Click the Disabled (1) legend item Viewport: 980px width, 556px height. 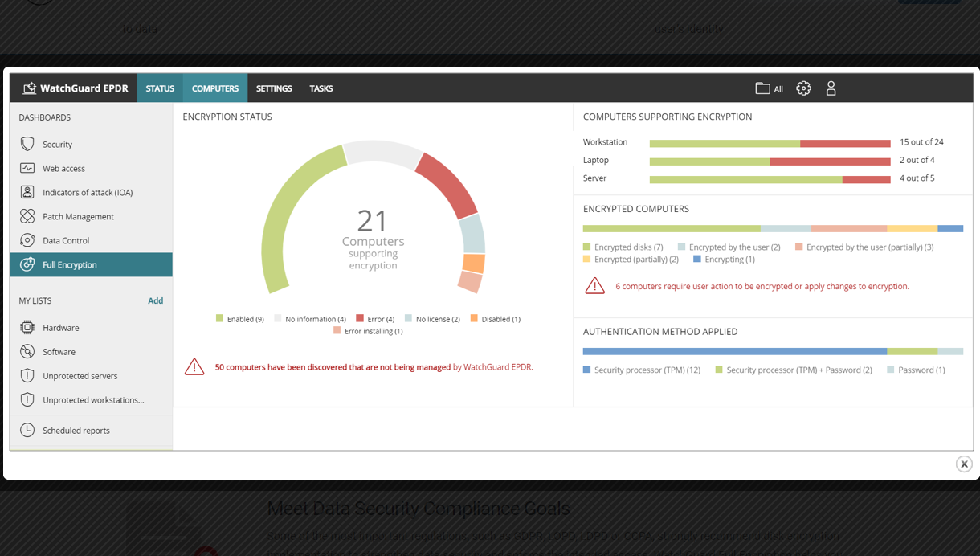[x=495, y=319]
